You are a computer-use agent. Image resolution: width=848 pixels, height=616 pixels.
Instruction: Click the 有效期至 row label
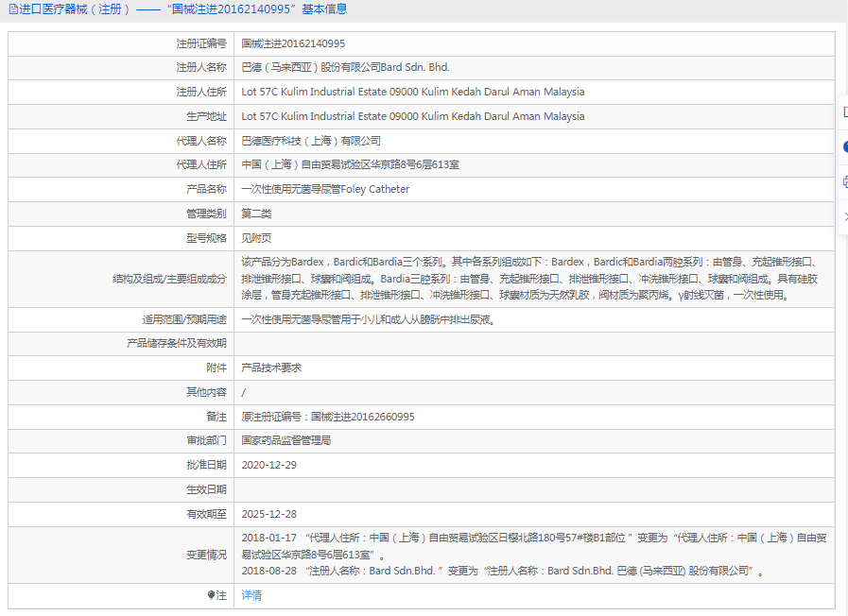pos(207,514)
